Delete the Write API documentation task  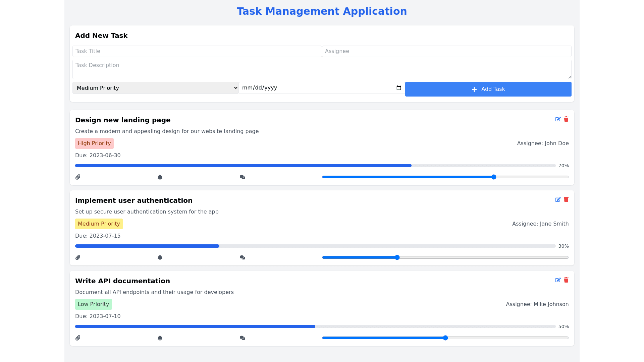click(566, 280)
